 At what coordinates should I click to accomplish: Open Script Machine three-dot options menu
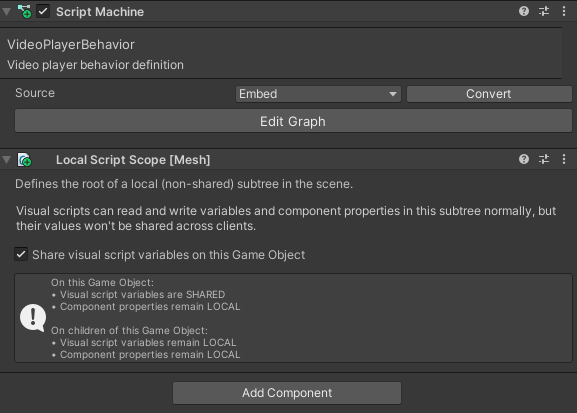click(564, 11)
